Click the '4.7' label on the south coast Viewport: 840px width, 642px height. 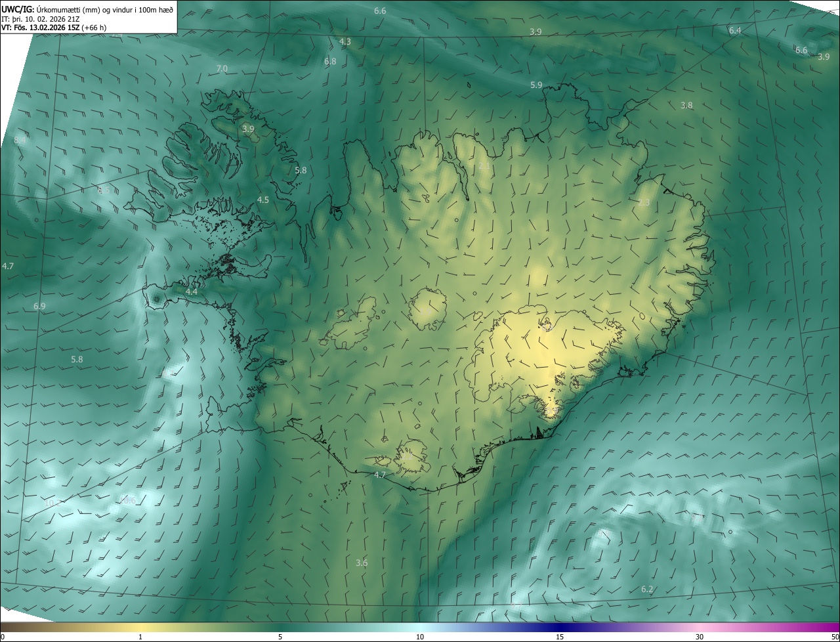click(x=380, y=474)
